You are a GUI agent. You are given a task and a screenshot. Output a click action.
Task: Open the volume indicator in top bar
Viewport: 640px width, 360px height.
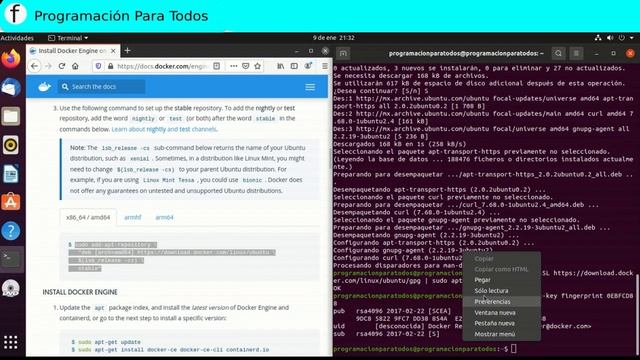coord(610,38)
